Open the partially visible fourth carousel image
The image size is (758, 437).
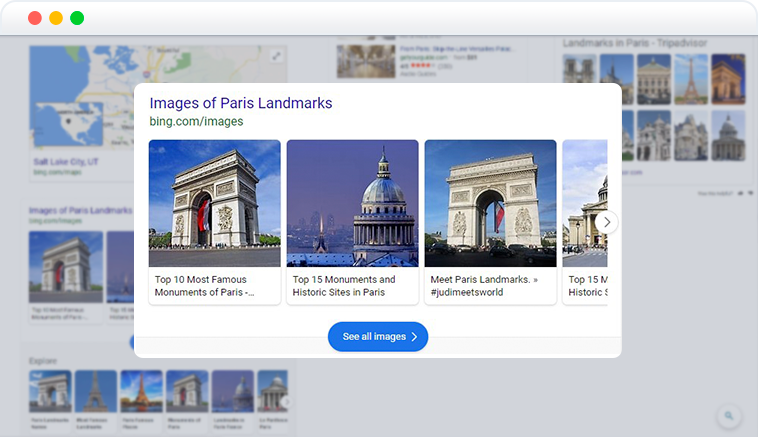tap(585, 204)
